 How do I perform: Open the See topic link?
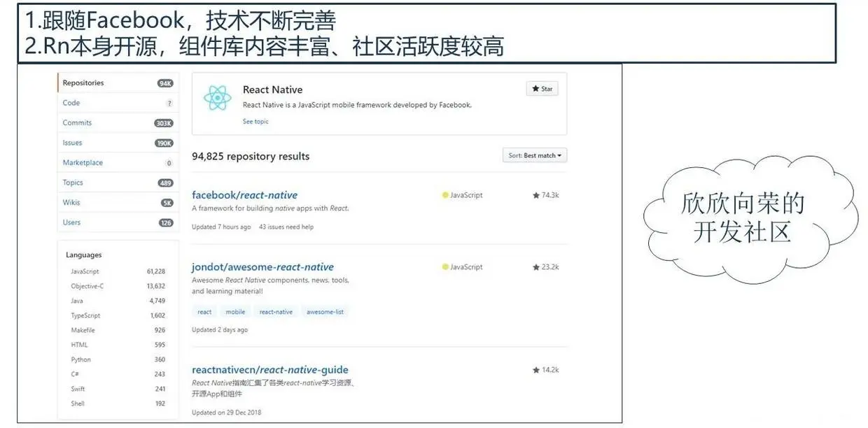pyautogui.click(x=255, y=122)
